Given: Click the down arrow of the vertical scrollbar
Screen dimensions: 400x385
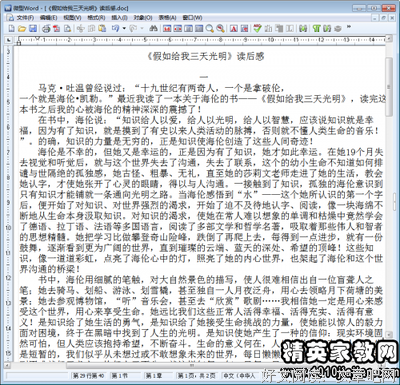Looking at the screenshot, I should point(389,334).
